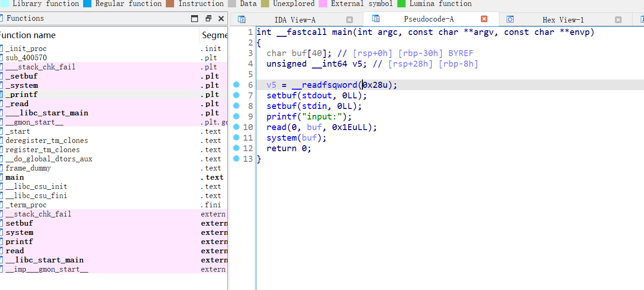Click the Data legend color swatch

(x=232, y=4)
